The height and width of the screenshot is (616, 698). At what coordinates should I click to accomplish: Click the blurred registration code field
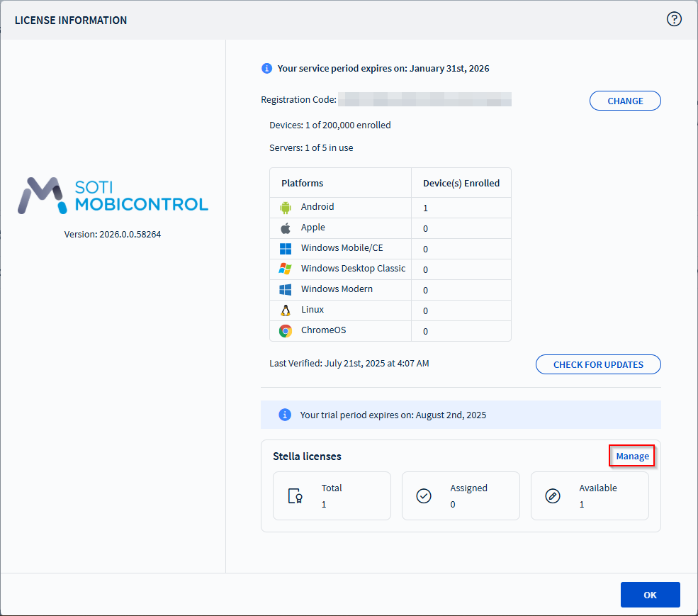[424, 100]
